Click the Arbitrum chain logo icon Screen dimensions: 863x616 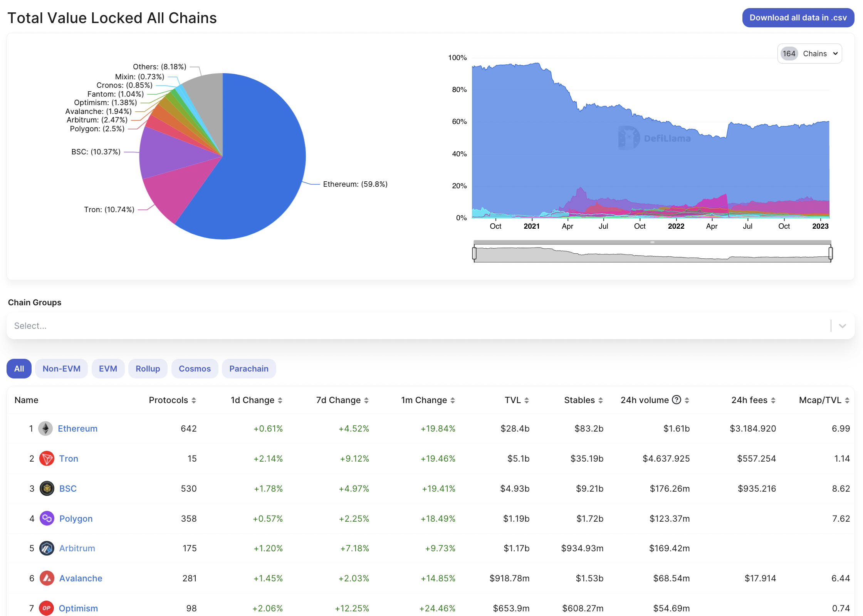coord(47,548)
